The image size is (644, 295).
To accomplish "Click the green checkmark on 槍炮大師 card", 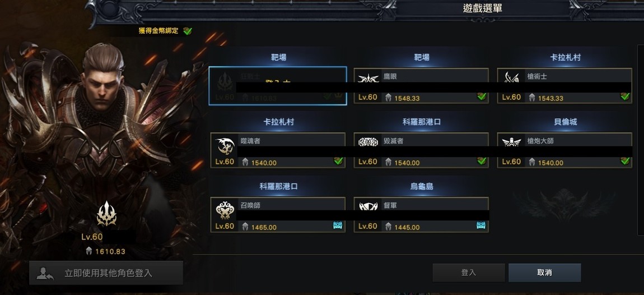I will (625, 161).
